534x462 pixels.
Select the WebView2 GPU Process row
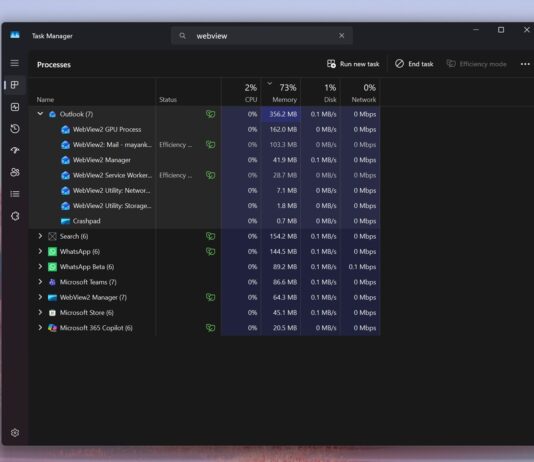point(204,129)
